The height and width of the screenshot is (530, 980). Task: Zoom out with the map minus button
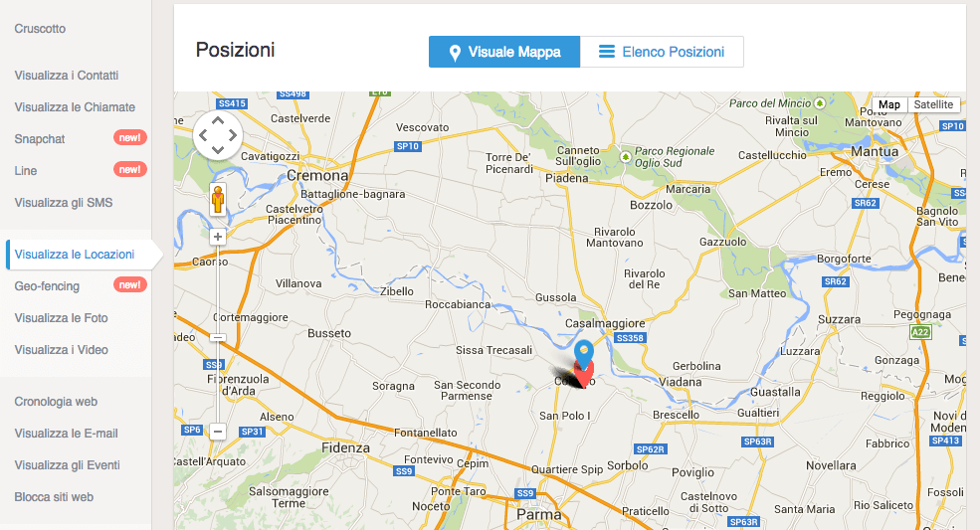[218, 432]
